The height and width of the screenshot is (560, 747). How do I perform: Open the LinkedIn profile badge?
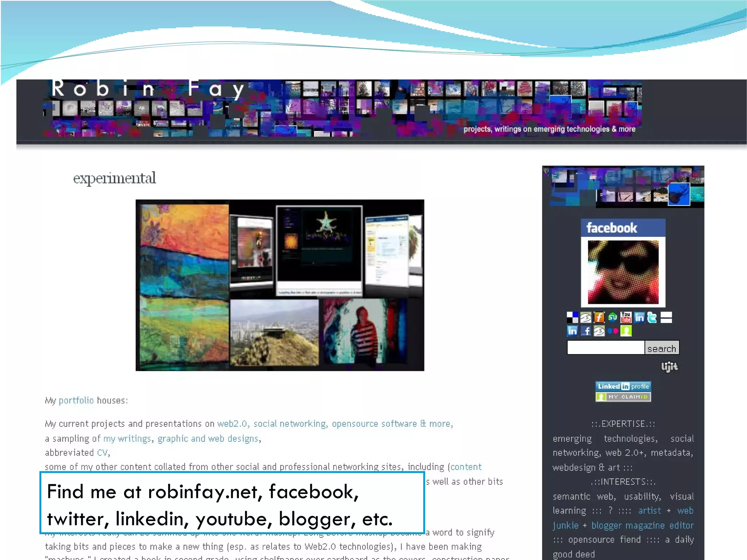tap(623, 386)
